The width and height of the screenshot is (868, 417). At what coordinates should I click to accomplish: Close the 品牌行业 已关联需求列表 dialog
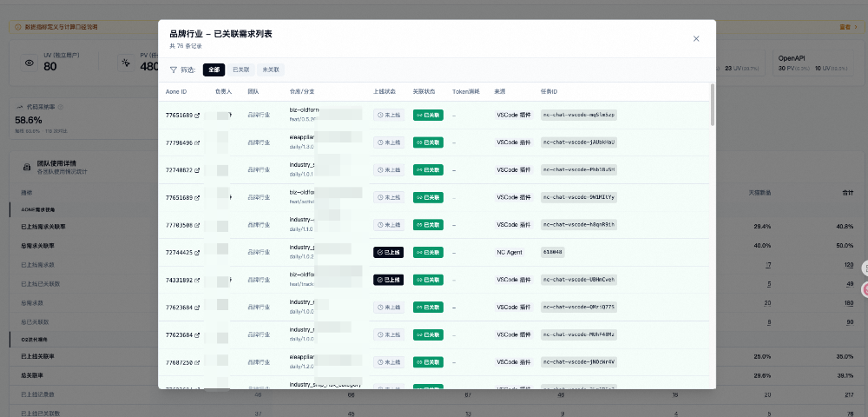[696, 39]
